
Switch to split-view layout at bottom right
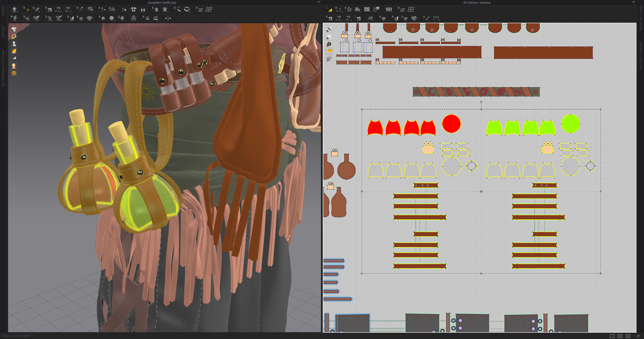612,336
